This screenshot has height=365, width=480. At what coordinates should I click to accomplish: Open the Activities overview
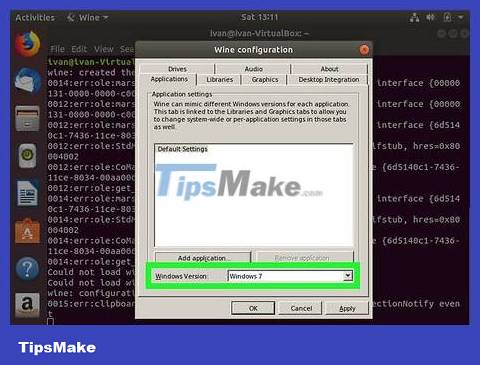(35, 18)
